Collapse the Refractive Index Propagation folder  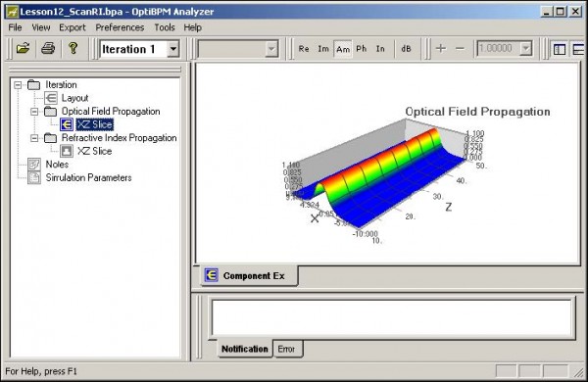(34, 138)
